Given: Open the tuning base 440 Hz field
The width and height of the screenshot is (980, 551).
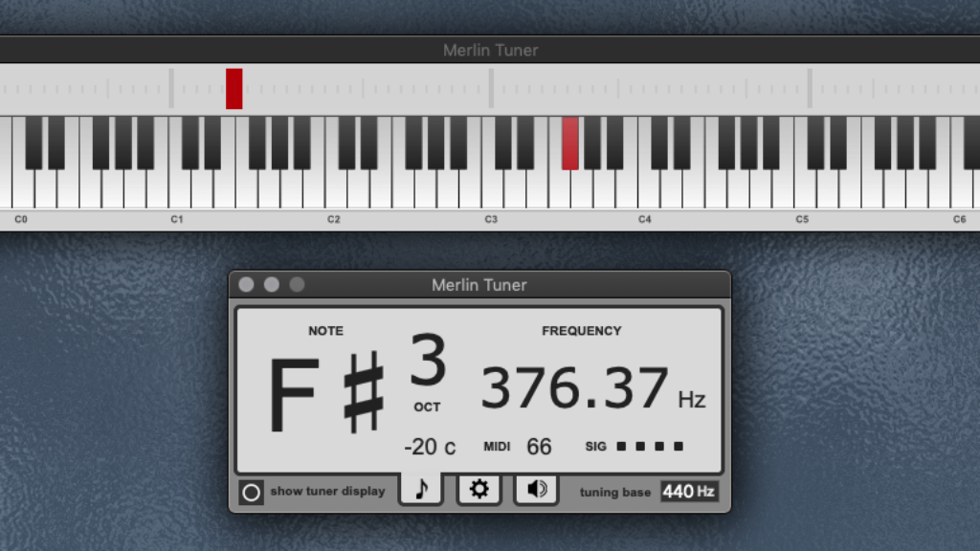Looking at the screenshot, I should tap(688, 491).
